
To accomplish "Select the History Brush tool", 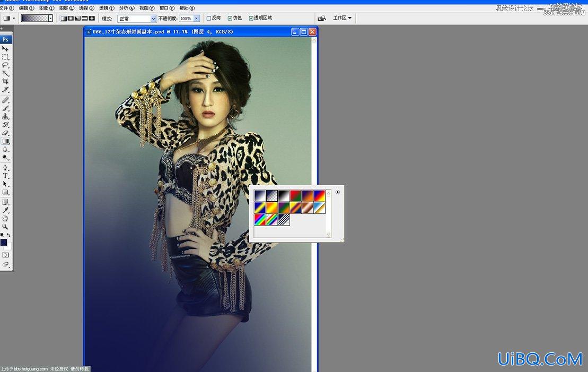I will point(5,125).
